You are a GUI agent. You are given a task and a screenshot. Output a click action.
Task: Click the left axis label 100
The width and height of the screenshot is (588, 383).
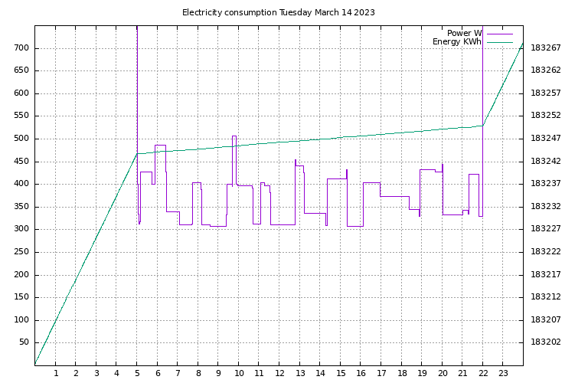[21, 320]
